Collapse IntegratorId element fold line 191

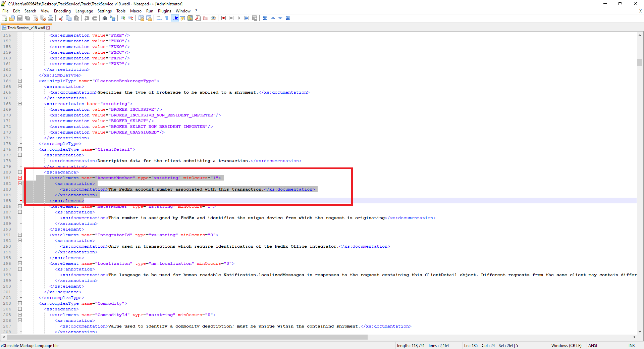[20, 235]
